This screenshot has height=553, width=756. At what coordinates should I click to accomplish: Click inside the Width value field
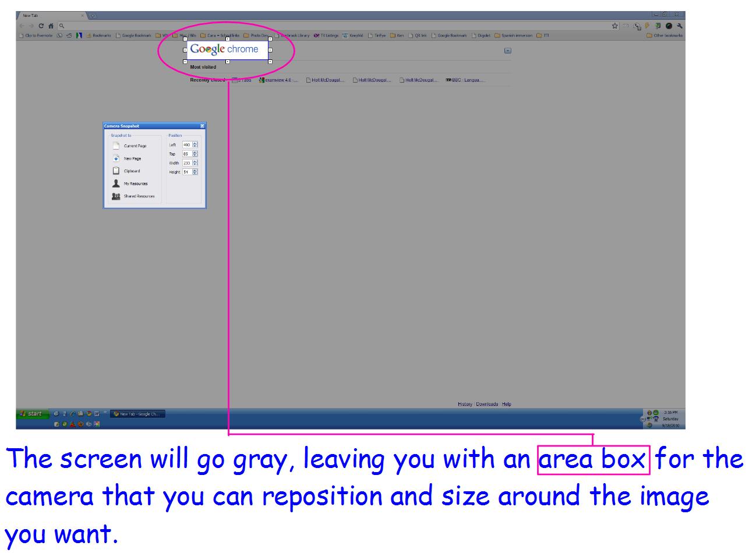(188, 163)
